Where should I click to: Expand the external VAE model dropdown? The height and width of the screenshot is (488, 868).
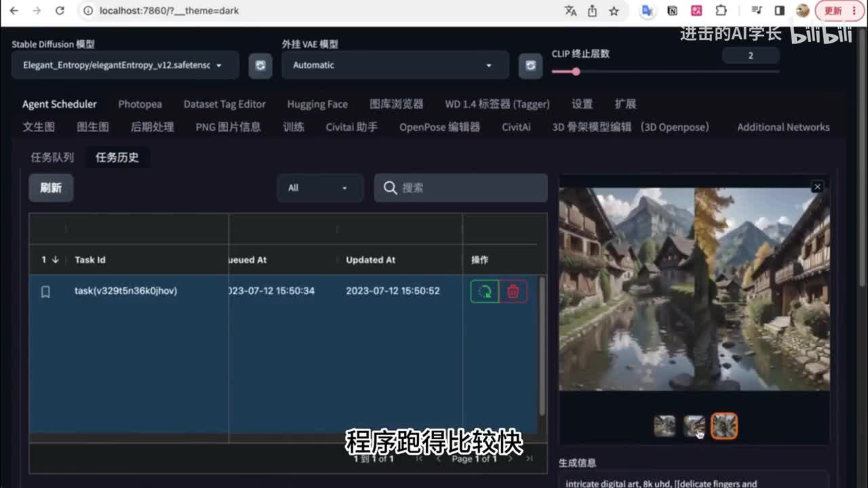tap(395, 65)
